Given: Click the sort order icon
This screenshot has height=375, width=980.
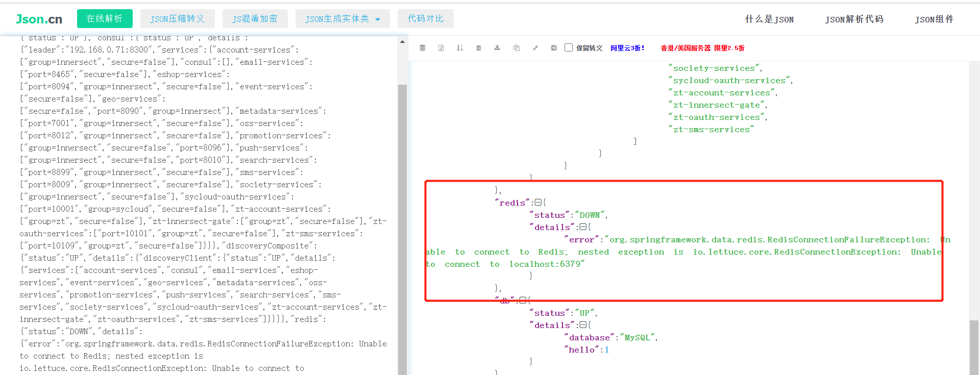Looking at the screenshot, I should (460, 48).
